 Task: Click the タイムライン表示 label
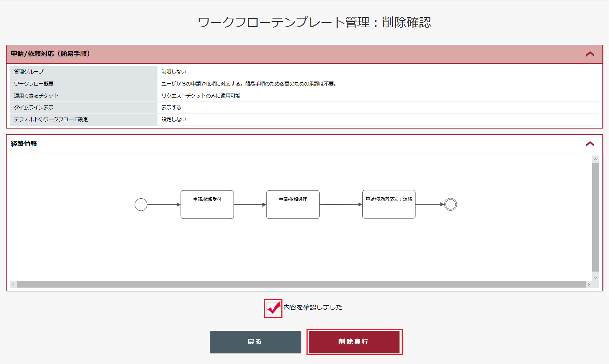[34, 107]
